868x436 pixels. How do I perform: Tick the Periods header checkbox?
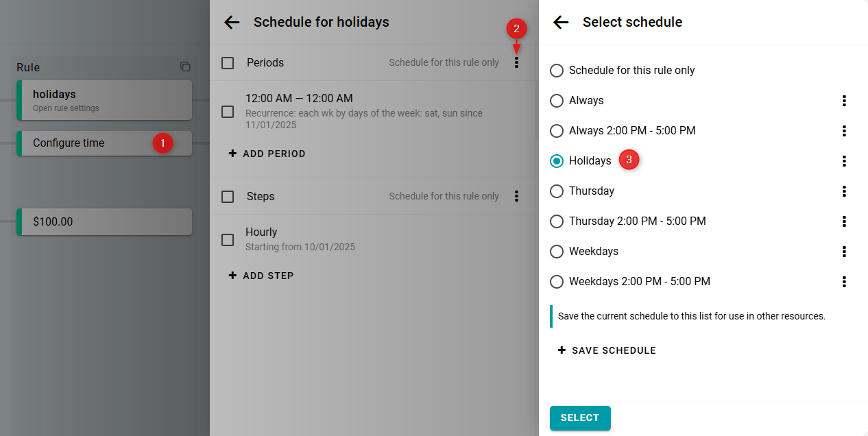coord(228,63)
